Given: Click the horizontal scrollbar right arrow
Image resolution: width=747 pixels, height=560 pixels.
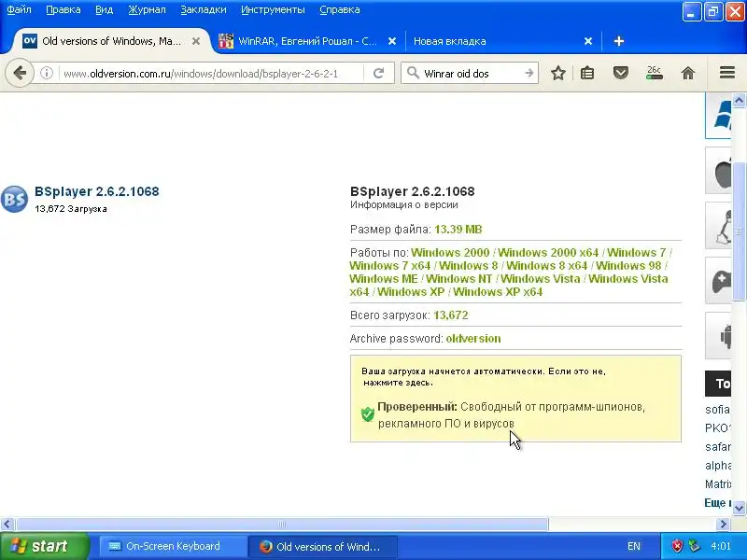Looking at the screenshot, I should coord(724,525).
